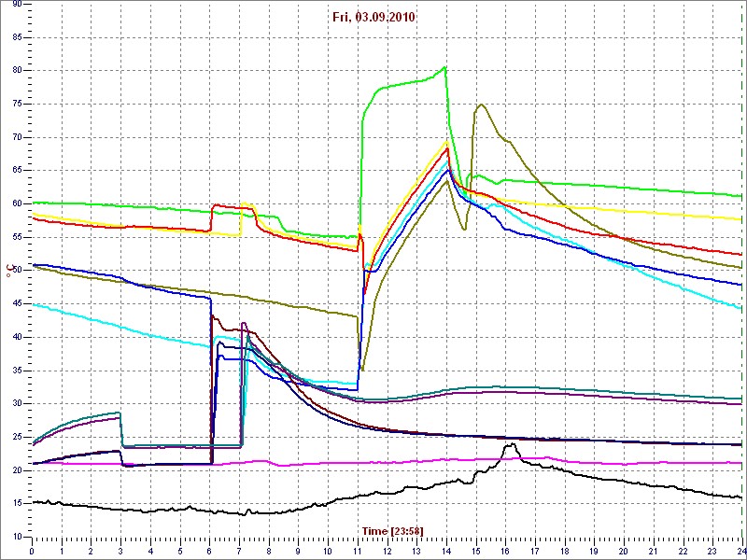Select the '85' temperature axis label

pyautogui.click(x=16, y=37)
